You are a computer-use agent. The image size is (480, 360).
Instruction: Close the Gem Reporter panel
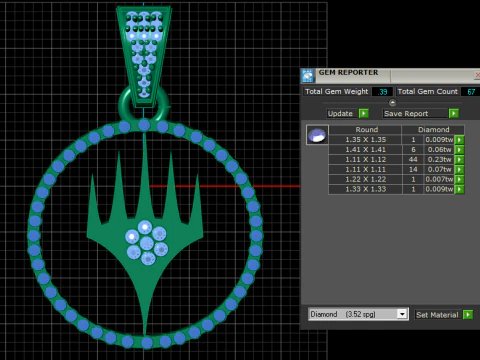[477, 76]
